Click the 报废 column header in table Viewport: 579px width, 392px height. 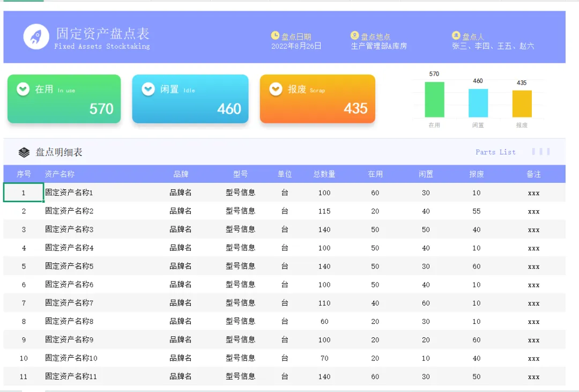477,174
